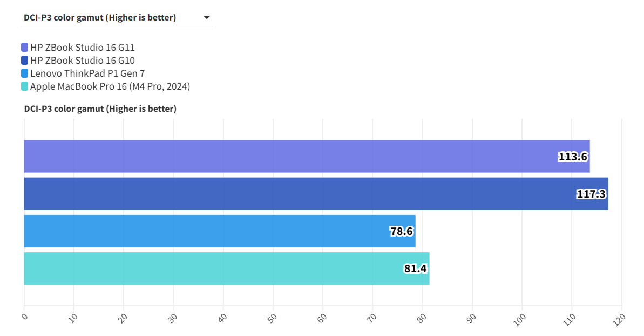Image resolution: width=644 pixels, height=336 pixels.
Task: Click the 81.4 value label
Action: pyautogui.click(x=416, y=269)
